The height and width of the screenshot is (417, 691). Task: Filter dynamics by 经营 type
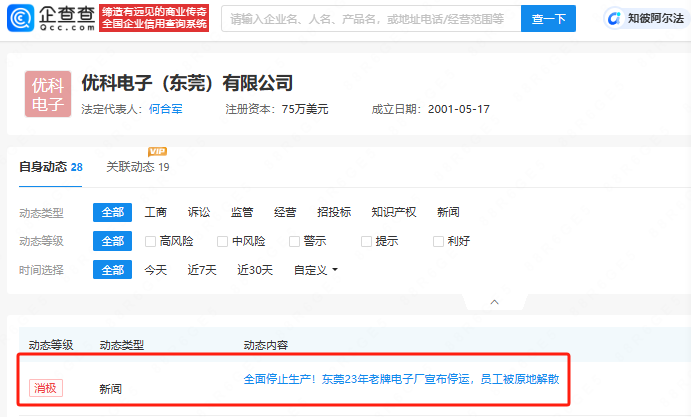click(285, 212)
